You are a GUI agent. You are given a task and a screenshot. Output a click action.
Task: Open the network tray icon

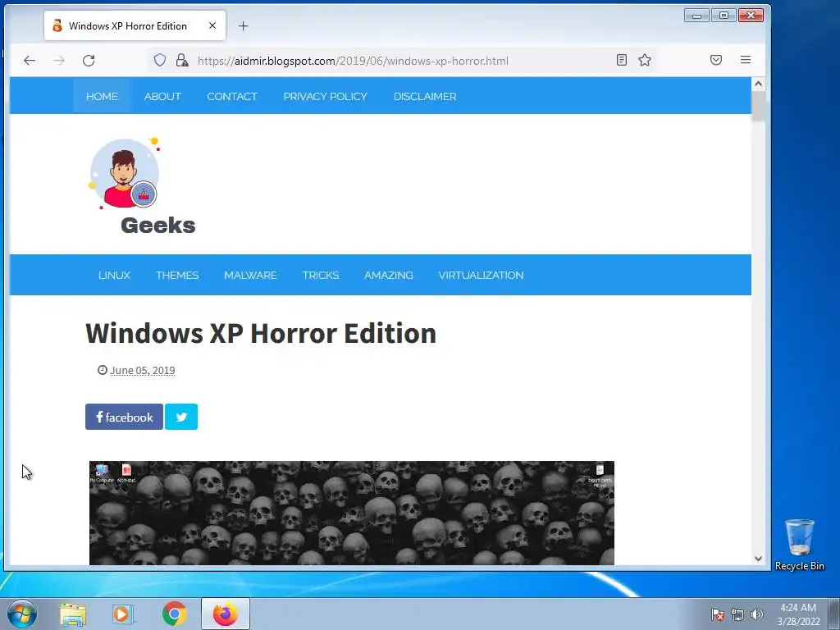[737, 614]
